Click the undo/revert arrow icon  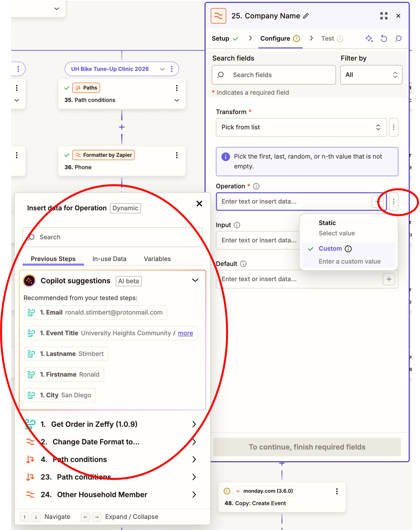click(384, 38)
